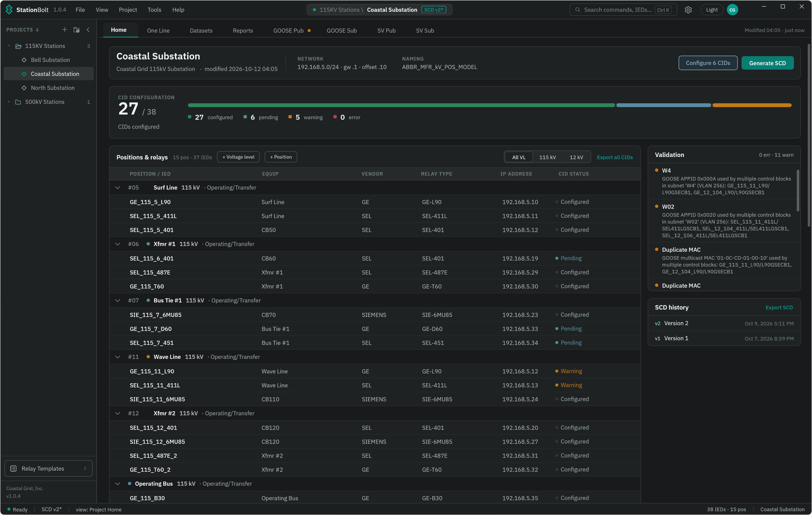Click the diamond icon beside North Substation
This screenshot has height=515, width=812.
click(24, 88)
